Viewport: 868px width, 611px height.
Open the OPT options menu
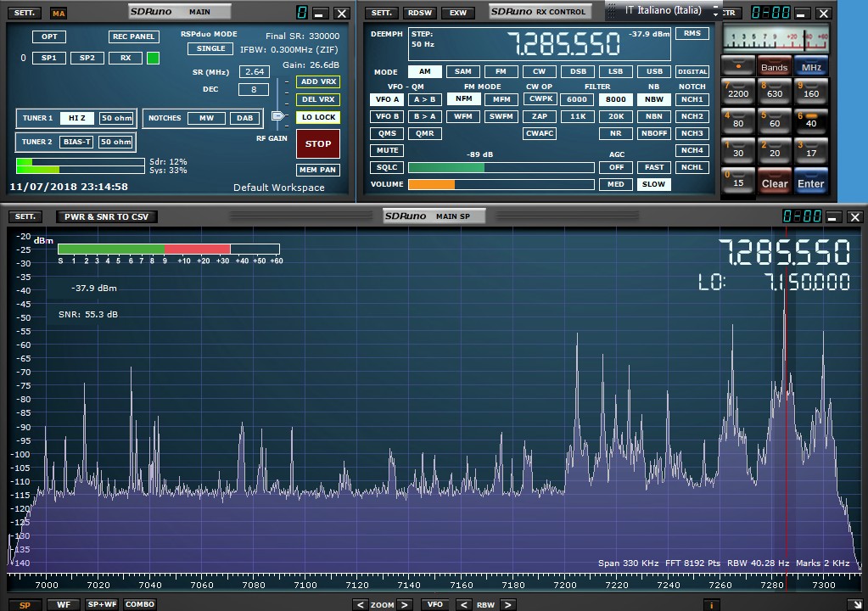(49, 36)
